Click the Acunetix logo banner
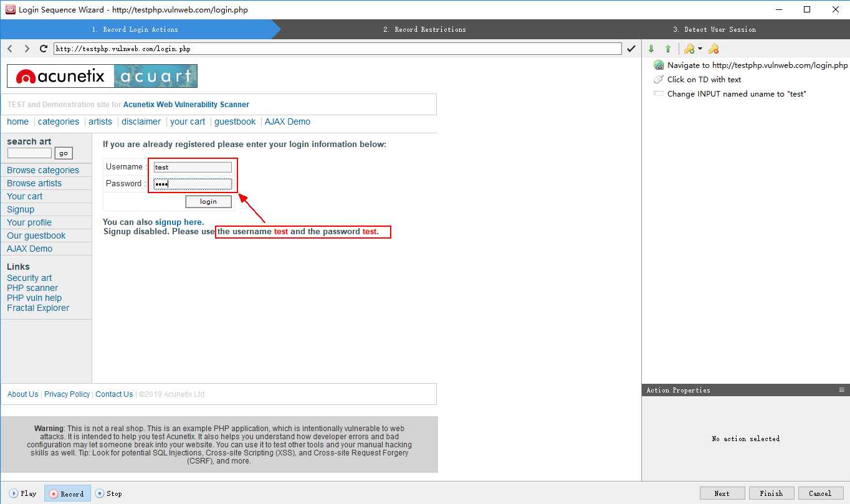This screenshot has height=504, width=850. [102, 76]
